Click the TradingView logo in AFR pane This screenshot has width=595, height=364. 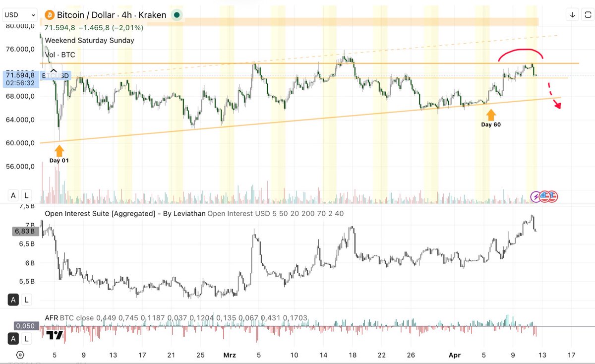point(55,336)
